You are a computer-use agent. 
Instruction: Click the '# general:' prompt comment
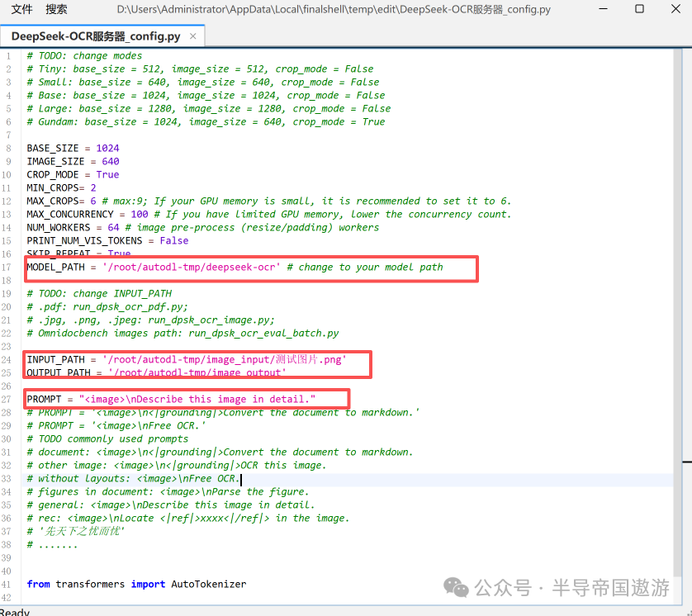click(x=171, y=505)
